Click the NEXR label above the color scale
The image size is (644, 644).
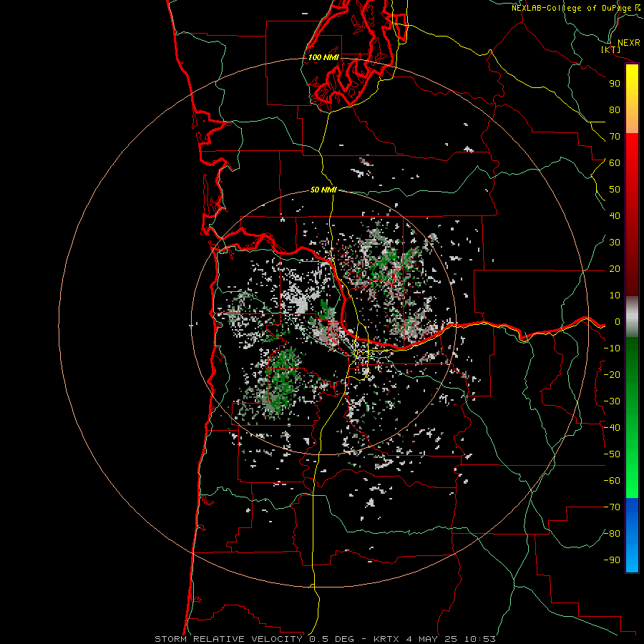(628, 43)
